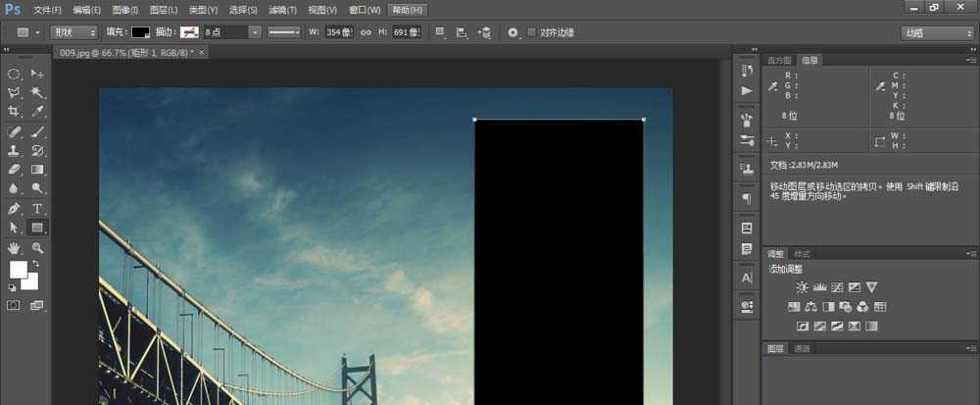Expand the stroke width 8 点 dropdown
The image size is (980, 405).
[x=255, y=32]
